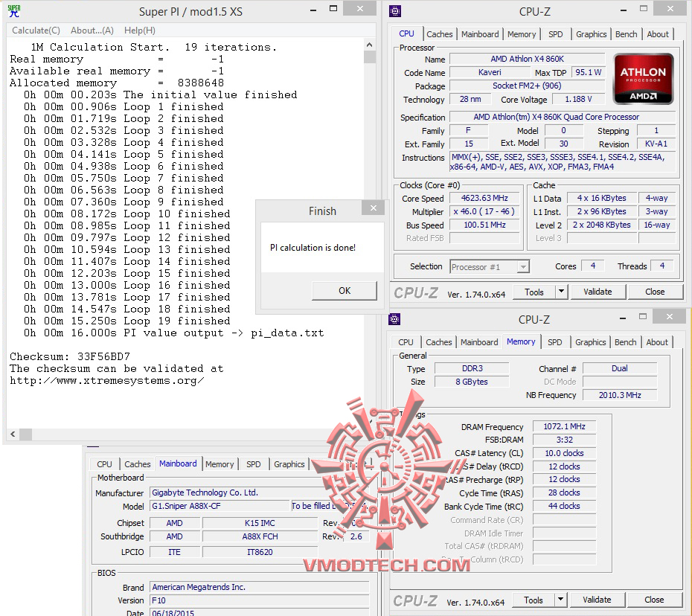
Task: Click the Core Speed value 4623.63 MHz
Action: coord(484,198)
